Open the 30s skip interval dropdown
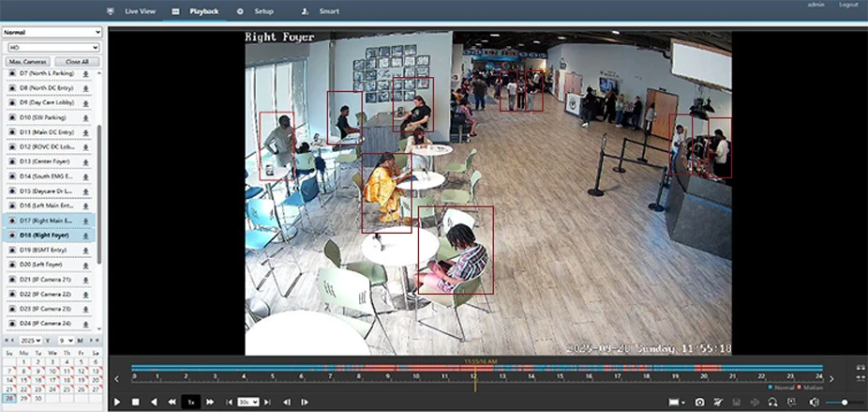The image size is (868, 412). click(x=247, y=402)
